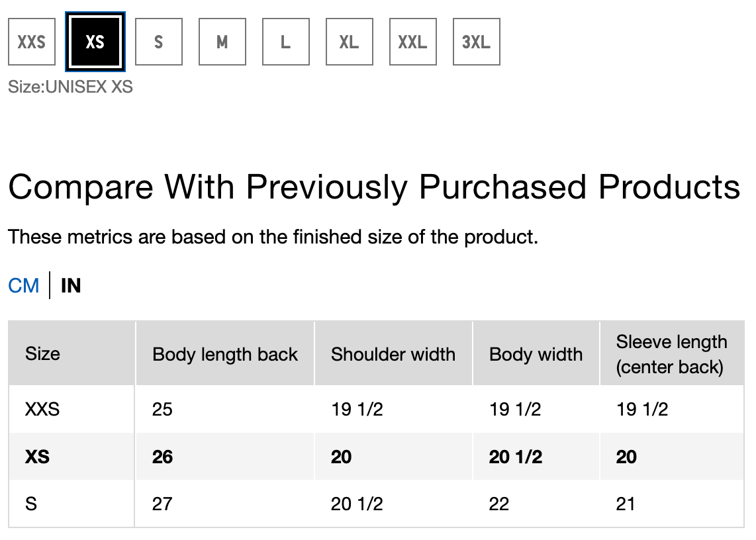Choose size S

click(159, 42)
